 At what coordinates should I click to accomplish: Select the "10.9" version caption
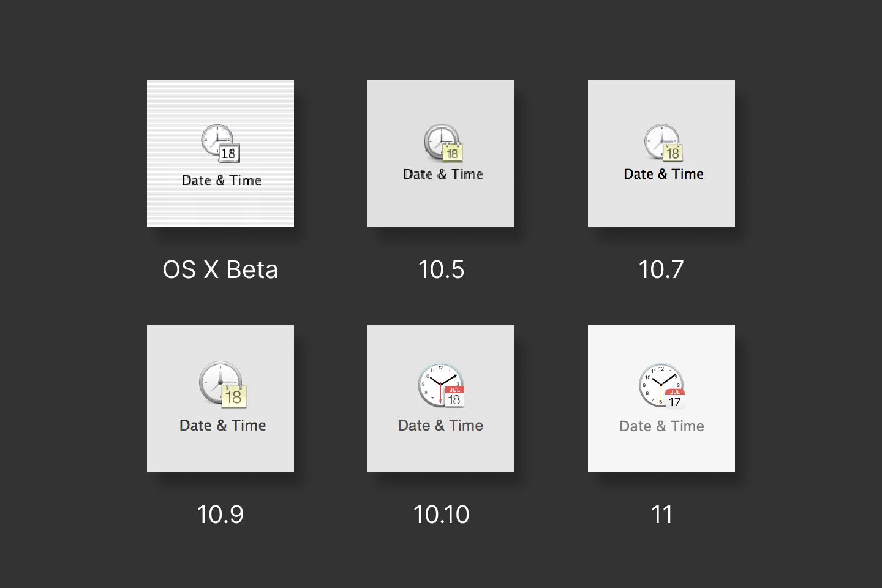click(220, 514)
